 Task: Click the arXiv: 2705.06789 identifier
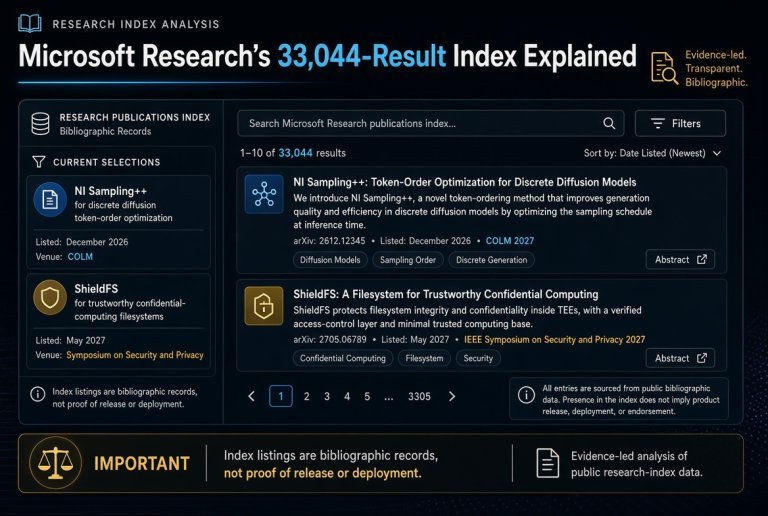click(330, 339)
